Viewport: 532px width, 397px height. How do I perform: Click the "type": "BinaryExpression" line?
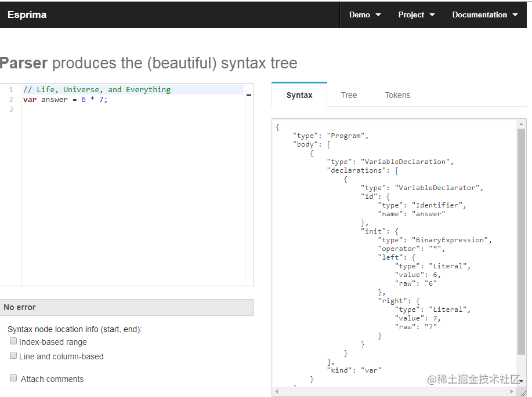coord(435,240)
